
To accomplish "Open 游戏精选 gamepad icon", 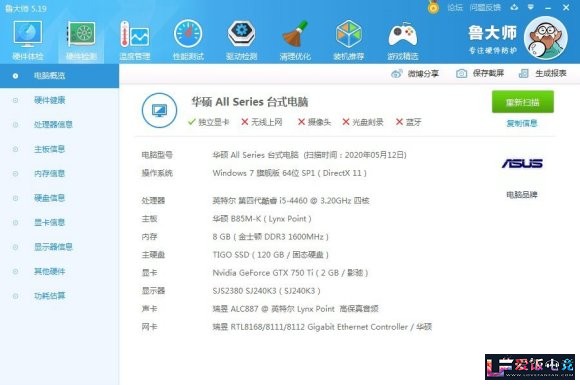I will click(x=402, y=40).
